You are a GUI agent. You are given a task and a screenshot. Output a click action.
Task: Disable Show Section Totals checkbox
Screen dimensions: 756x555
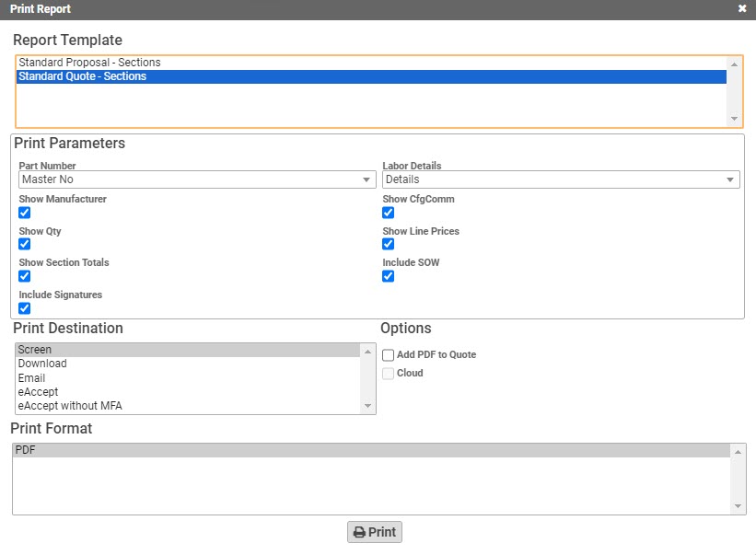click(25, 276)
